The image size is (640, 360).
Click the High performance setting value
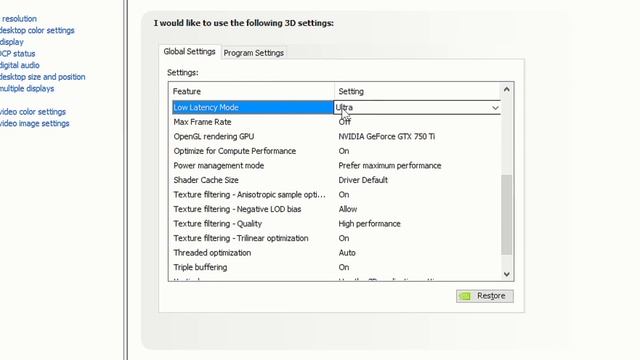coord(369,224)
